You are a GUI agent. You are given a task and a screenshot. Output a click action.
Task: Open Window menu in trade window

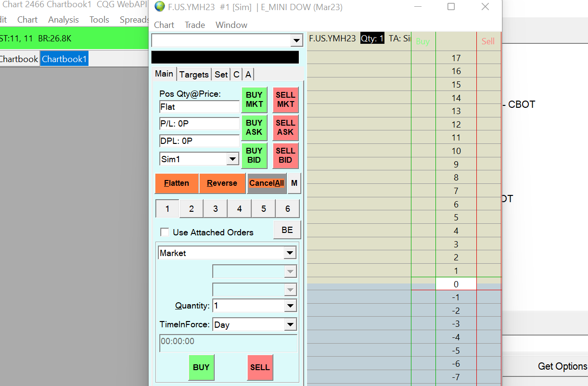(x=231, y=25)
